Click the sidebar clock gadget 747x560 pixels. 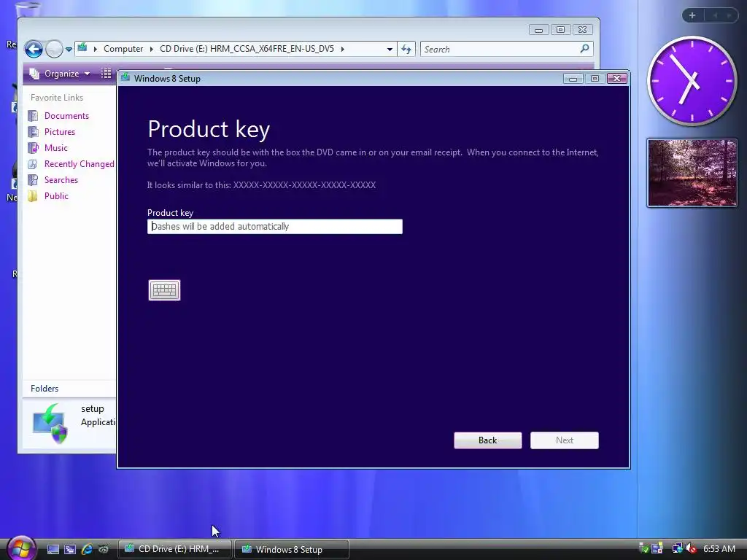tap(692, 81)
